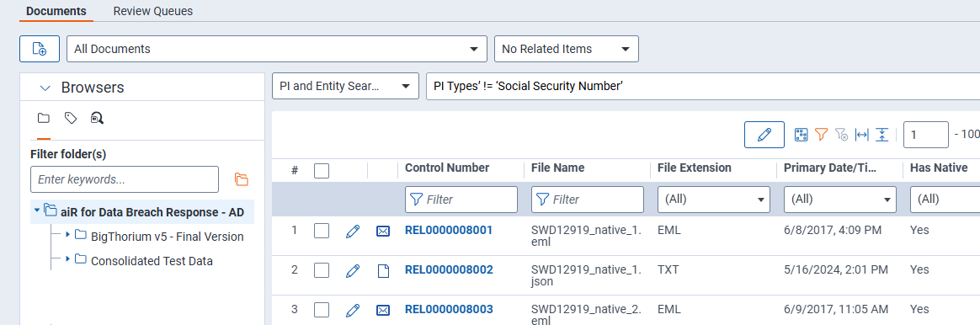Viewport: 980px width, 325px height.
Task: Check the box for row REL0000008001
Action: coord(322,232)
